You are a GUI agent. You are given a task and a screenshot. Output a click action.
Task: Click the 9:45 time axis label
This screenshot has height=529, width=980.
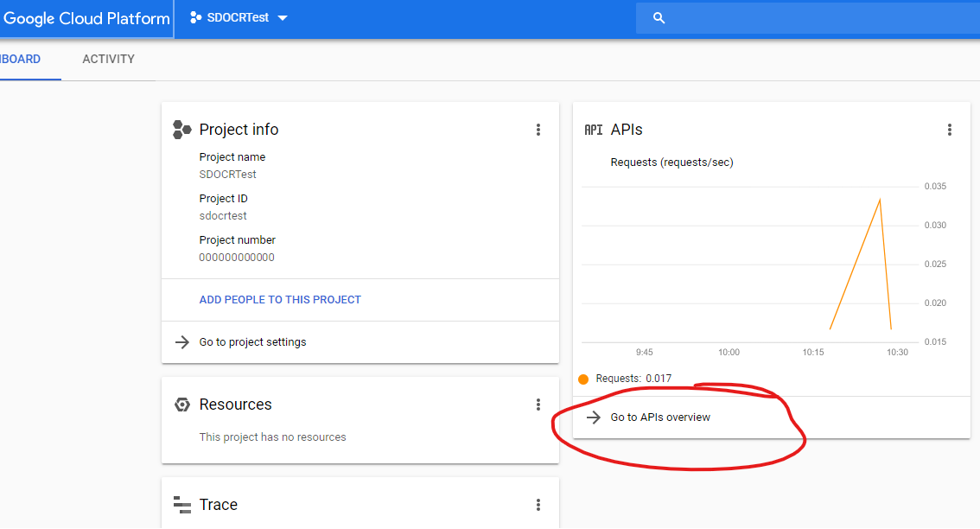(645, 352)
